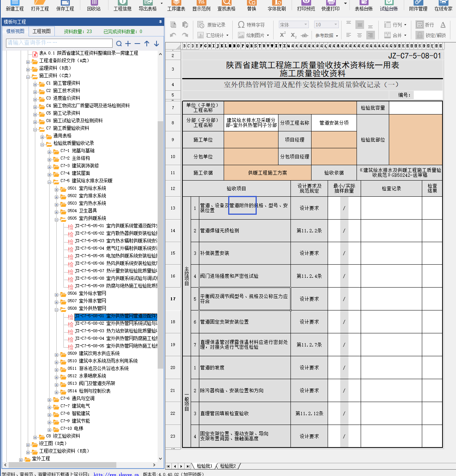The image size is (456, 476).
Task: Click the minus icon beside the search box
Action: 137,44
